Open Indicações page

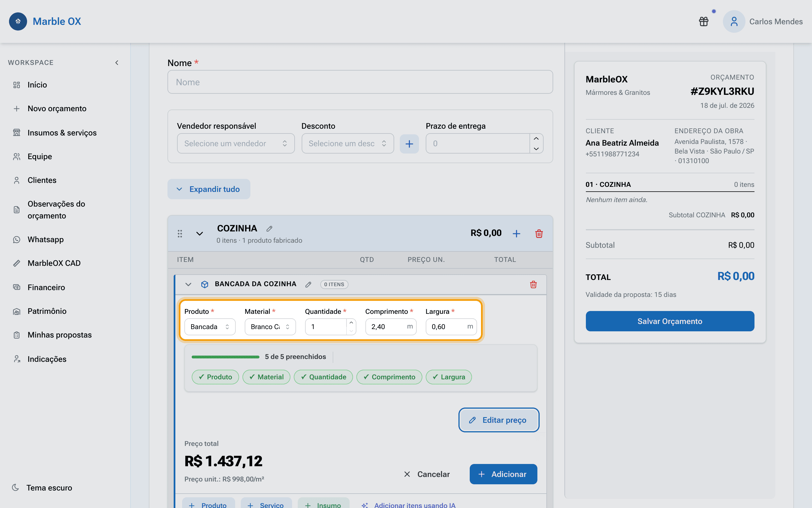(x=47, y=359)
